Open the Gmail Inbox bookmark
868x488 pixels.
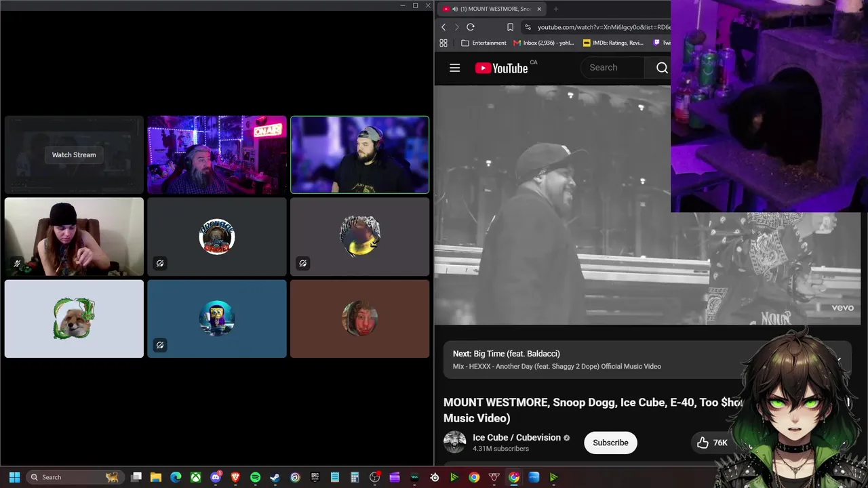544,43
